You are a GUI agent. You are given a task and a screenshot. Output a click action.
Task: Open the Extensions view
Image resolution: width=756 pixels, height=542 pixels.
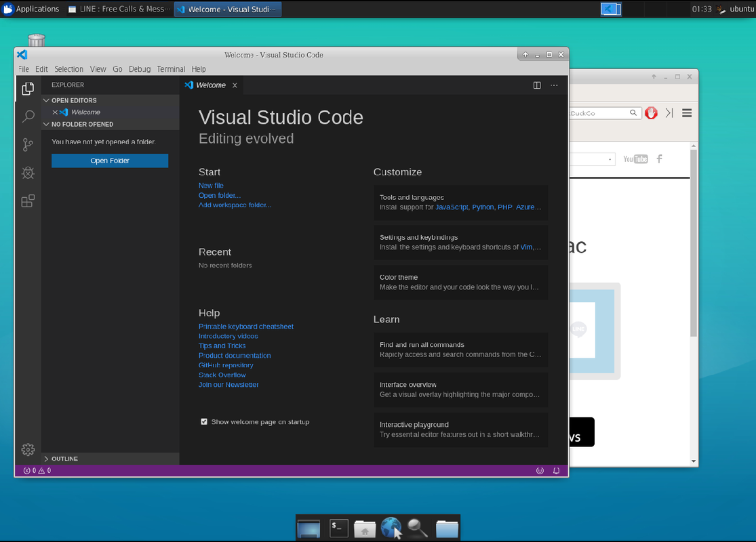[28, 201]
